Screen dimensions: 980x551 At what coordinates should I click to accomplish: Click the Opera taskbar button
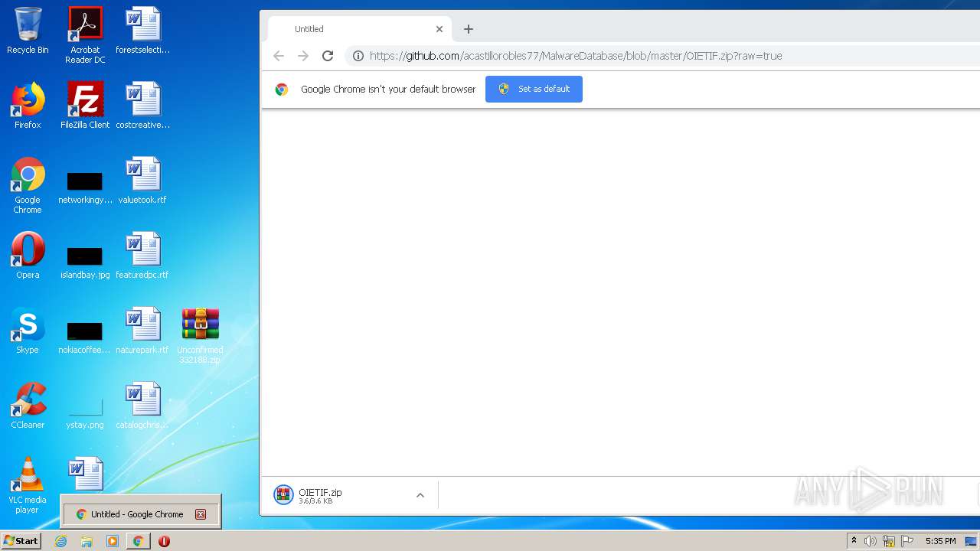(x=164, y=541)
